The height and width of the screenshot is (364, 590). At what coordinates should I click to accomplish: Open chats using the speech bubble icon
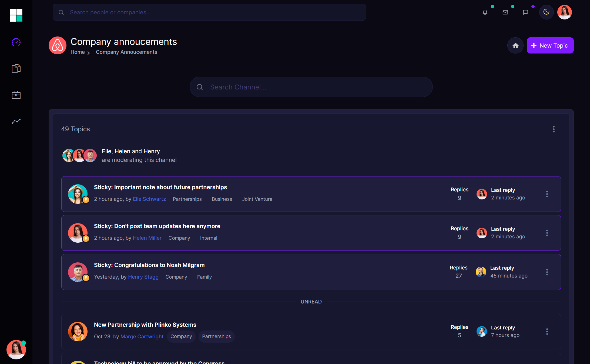[x=525, y=12]
